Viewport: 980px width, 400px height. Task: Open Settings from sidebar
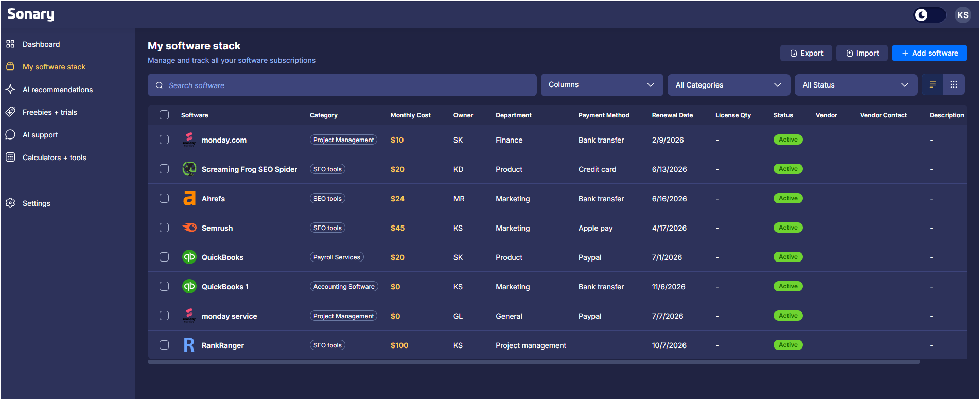click(37, 203)
